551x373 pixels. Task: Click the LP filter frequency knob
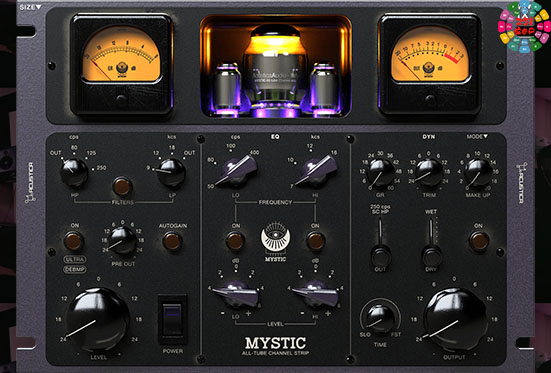171,172
